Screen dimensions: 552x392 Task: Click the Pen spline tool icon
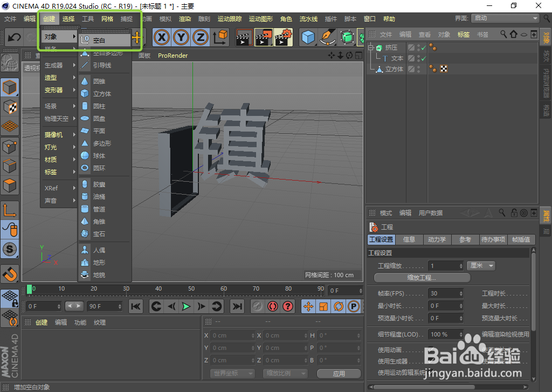pos(328,37)
